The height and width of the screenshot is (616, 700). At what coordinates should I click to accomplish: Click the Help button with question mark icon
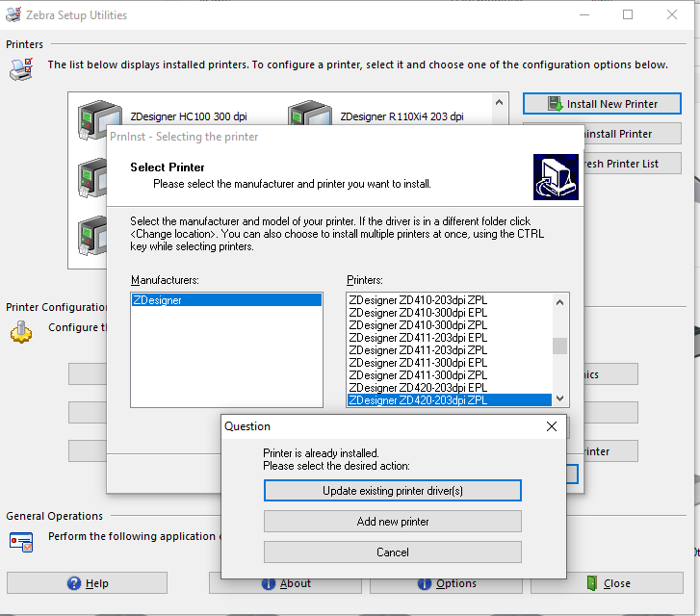87,583
